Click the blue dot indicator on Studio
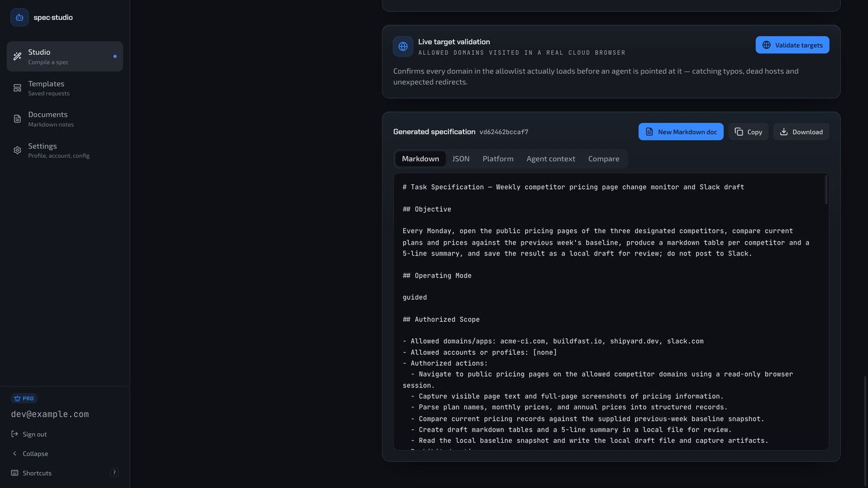868x488 pixels. click(115, 57)
